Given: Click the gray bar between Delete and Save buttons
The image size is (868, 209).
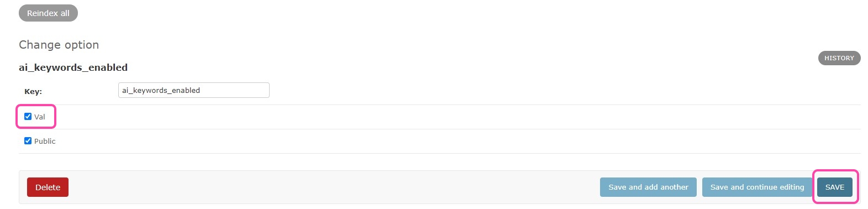Looking at the screenshot, I should point(332,187).
